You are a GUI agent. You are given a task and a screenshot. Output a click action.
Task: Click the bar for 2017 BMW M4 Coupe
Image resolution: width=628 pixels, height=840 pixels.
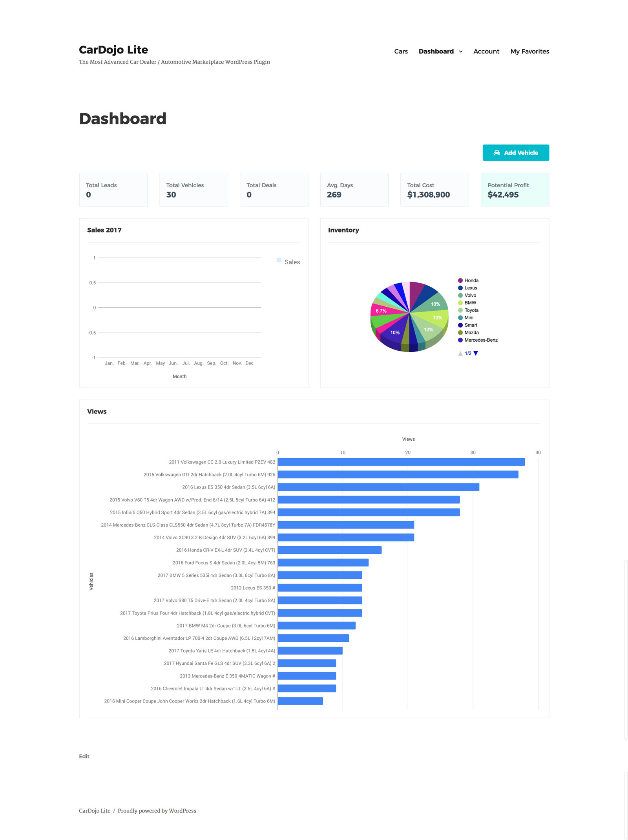(317, 625)
